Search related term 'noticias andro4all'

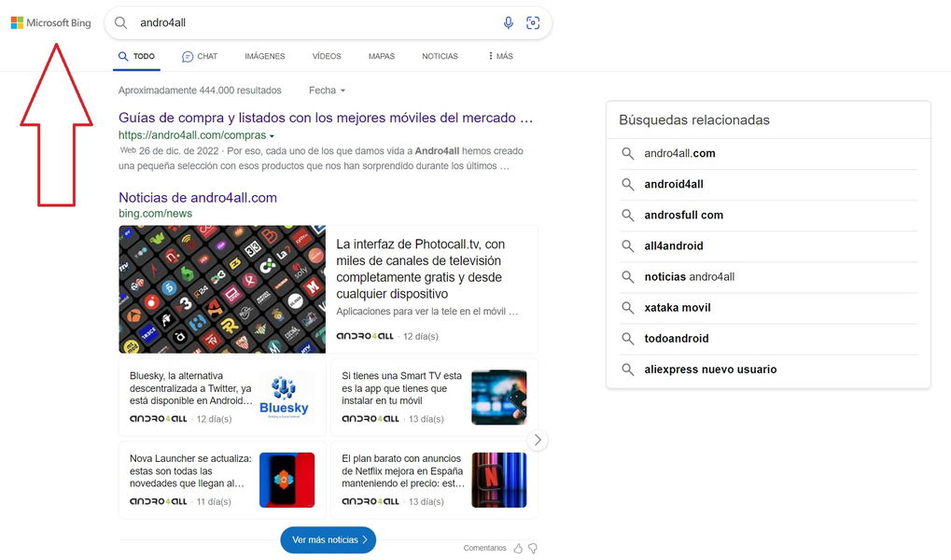690,277
